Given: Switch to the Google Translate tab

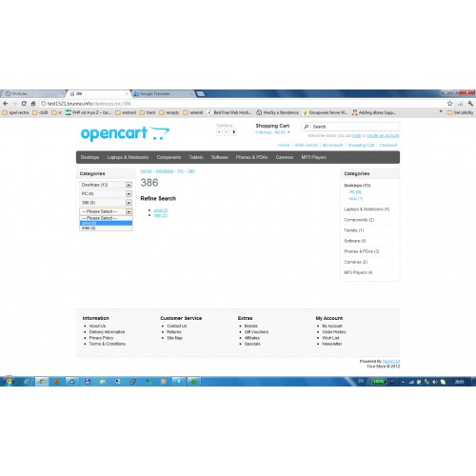Looking at the screenshot, I should (x=162, y=94).
